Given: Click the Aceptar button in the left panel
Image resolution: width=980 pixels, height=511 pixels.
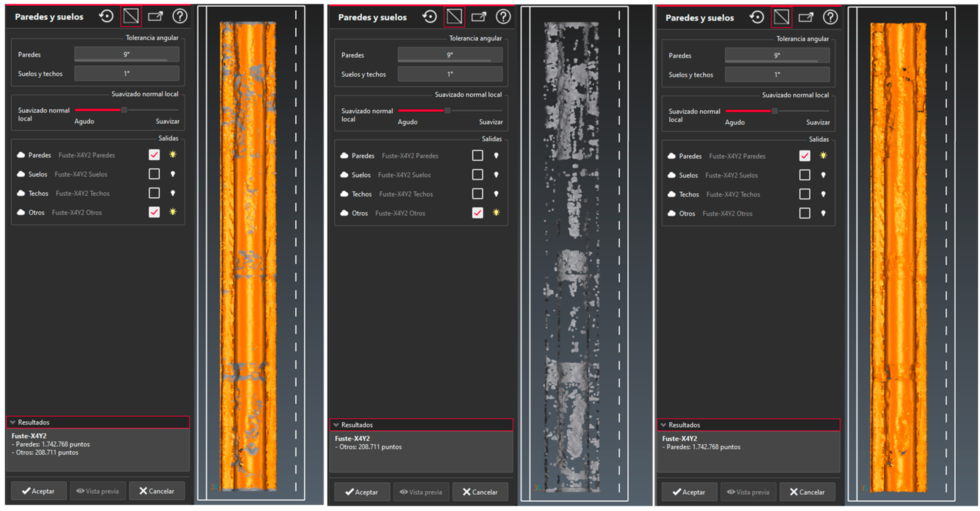Looking at the screenshot, I should 39,491.
